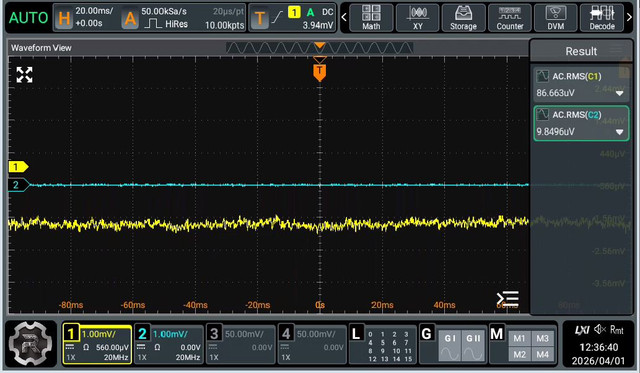The width and height of the screenshot is (640, 373).
Task: Click channel 4 scale 50.00mV/
Action: pyautogui.click(x=316, y=334)
